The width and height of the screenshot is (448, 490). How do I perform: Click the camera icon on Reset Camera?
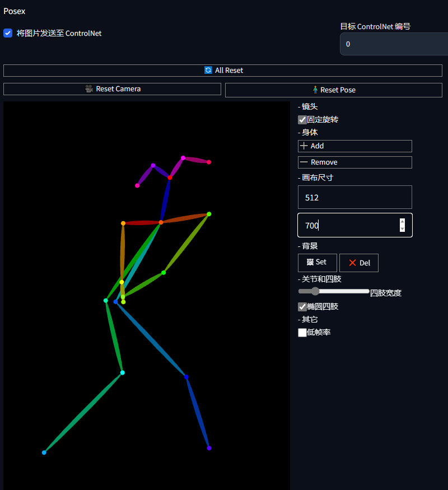coord(89,89)
